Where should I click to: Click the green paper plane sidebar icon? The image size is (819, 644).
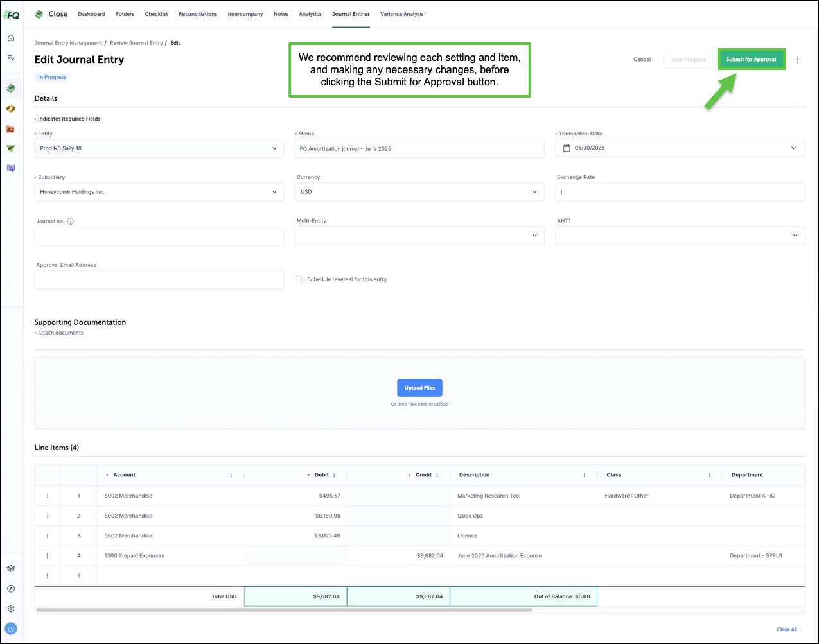[11, 148]
